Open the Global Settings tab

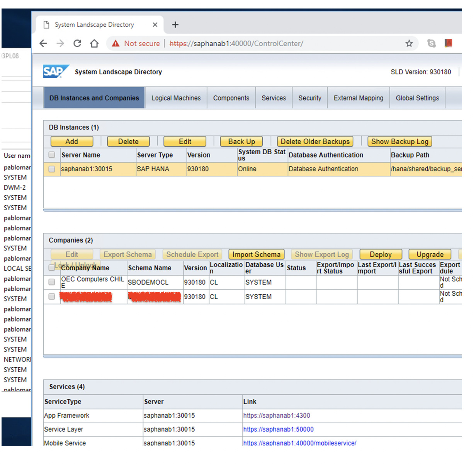[417, 98]
